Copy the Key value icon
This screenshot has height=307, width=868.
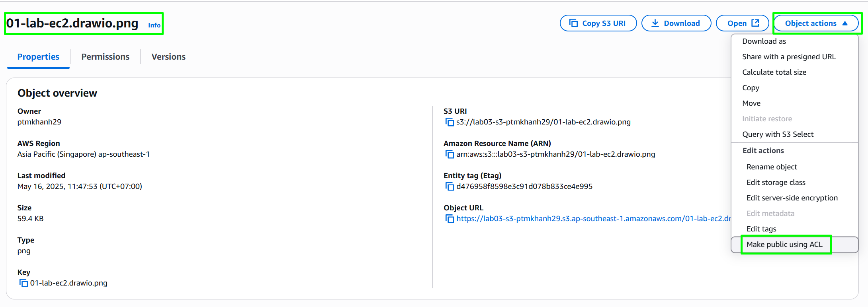[x=23, y=283]
